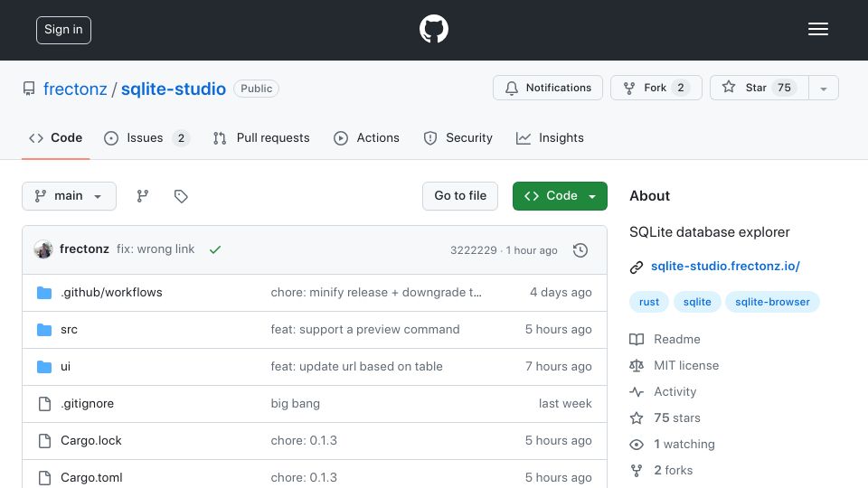Click the green commit status checkmark
The width and height of the screenshot is (868, 488).
point(215,249)
